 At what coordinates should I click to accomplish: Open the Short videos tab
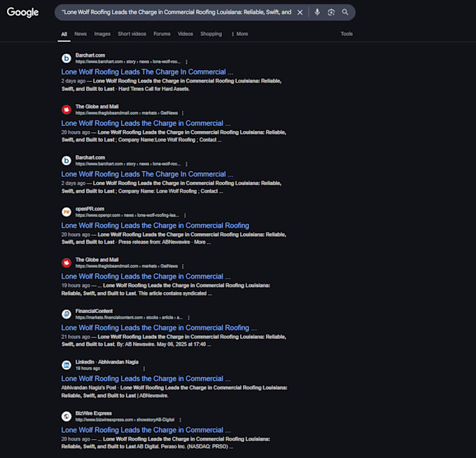tap(132, 34)
